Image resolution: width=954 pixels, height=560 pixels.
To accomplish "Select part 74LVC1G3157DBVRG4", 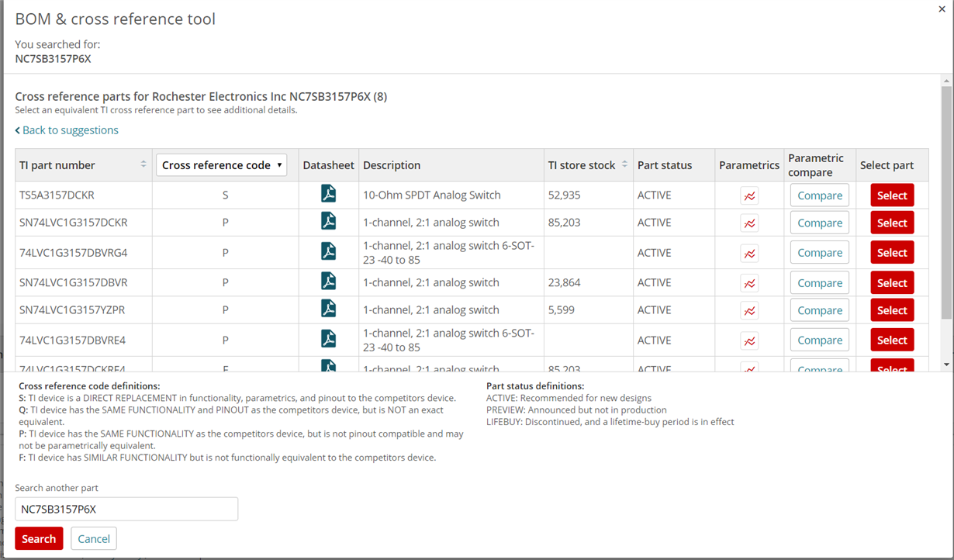I will (x=892, y=253).
